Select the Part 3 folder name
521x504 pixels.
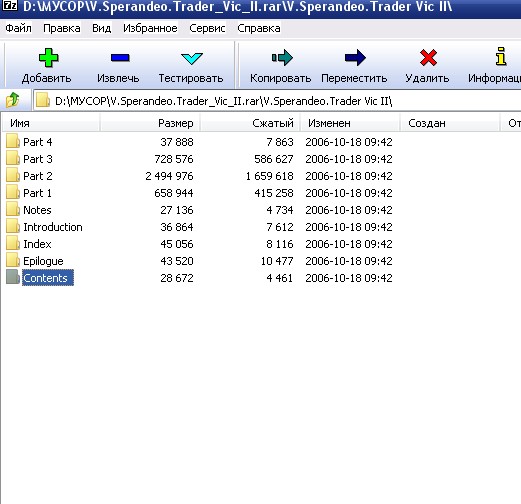pos(38,159)
